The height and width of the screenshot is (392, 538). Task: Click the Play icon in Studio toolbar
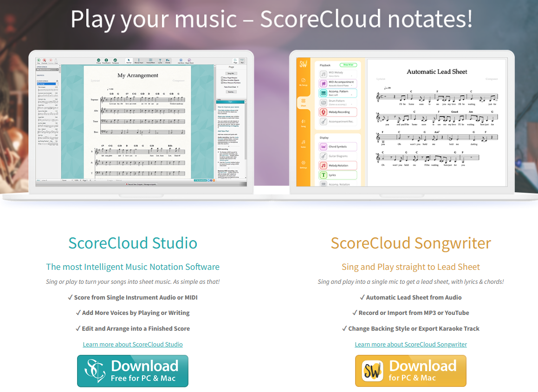point(39,60)
